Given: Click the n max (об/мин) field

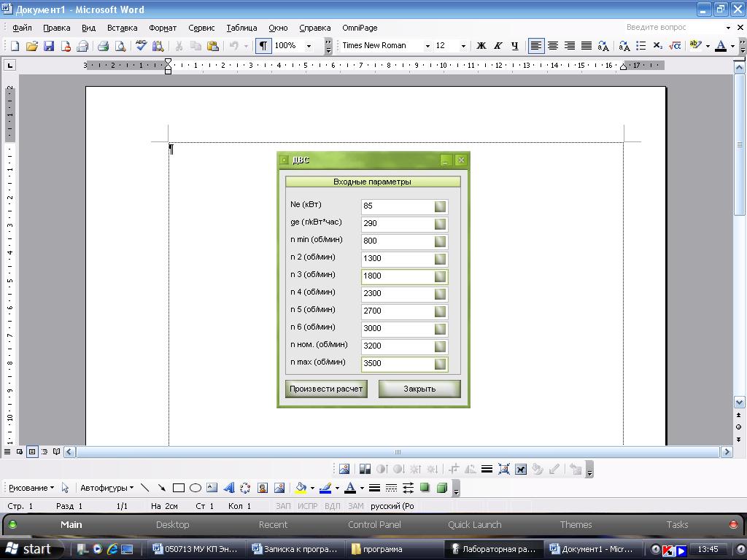Looking at the screenshot, I should 404,364.
